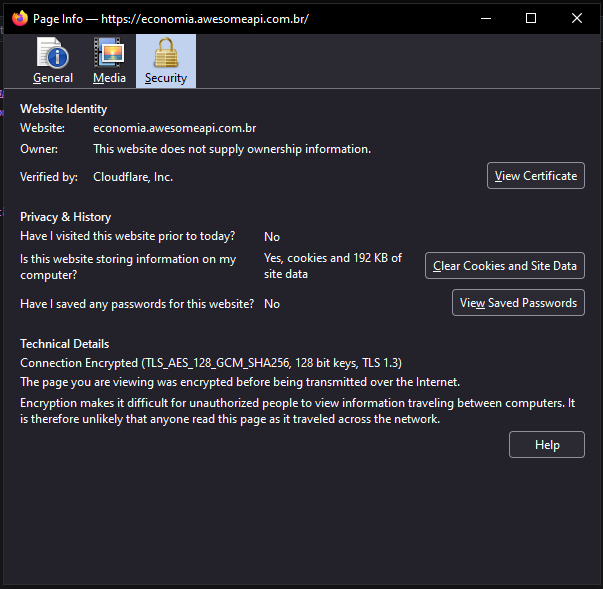Click the ownership information text
The width and height of the screenshot is (603, 589).
(x=232, y=149)
